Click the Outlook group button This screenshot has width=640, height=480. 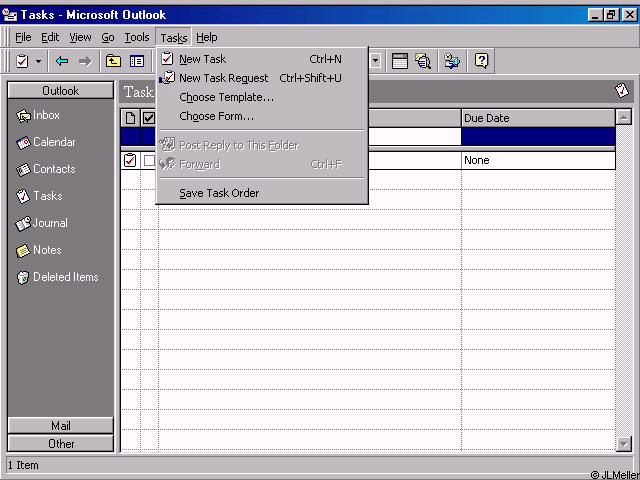click(x=60, y=91)
